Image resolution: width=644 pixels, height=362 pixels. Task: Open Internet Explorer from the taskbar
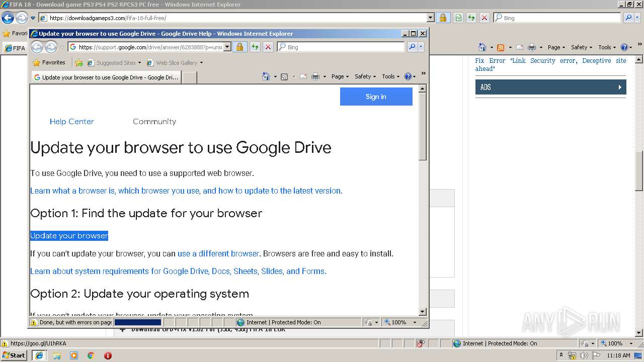click(x=39, y=355)
